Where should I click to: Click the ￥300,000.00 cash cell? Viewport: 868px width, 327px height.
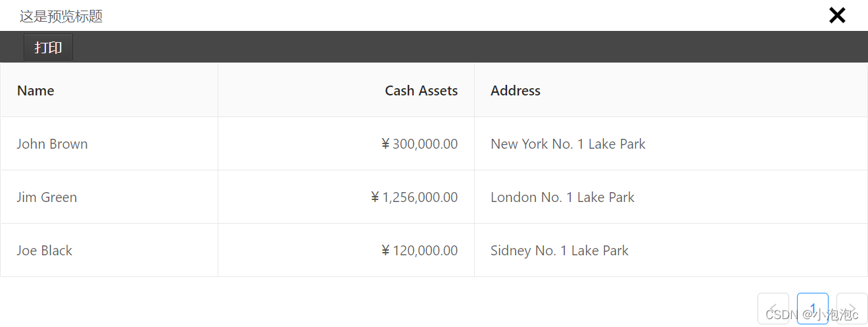346,144
